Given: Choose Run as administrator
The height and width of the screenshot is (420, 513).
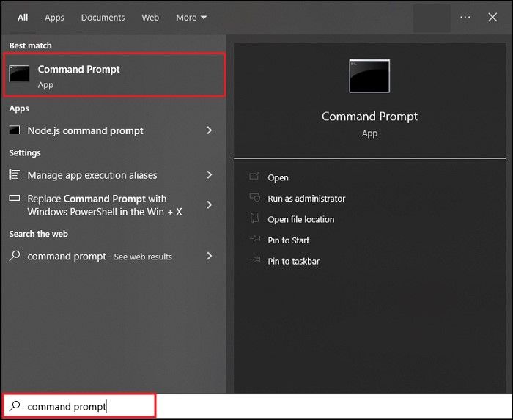Looking at the screenshot, I should (x=306, y=199).
